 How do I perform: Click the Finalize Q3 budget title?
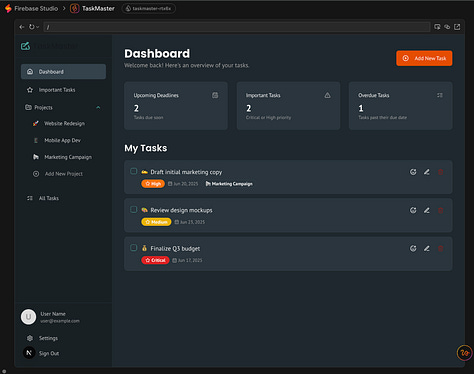point(175,249)
